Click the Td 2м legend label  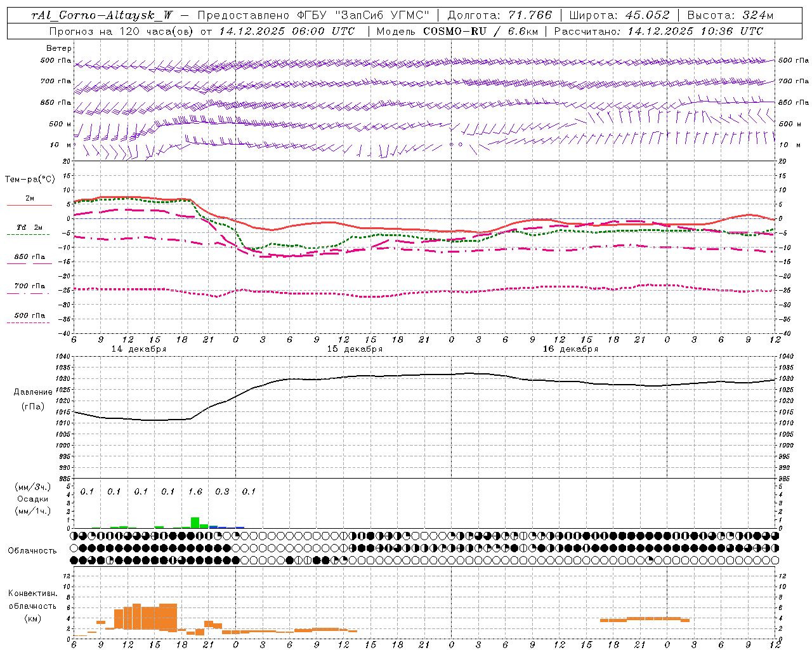coord(30,227)
